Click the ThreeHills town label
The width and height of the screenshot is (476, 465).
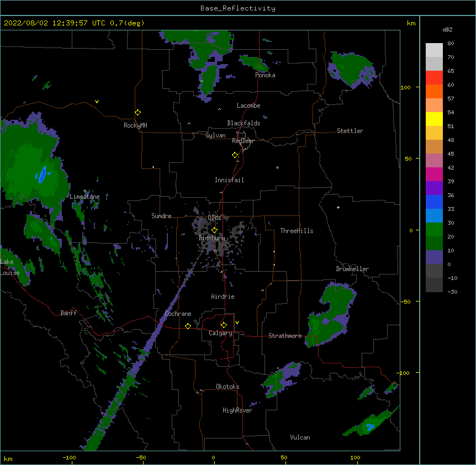click(x=297, y=231)
